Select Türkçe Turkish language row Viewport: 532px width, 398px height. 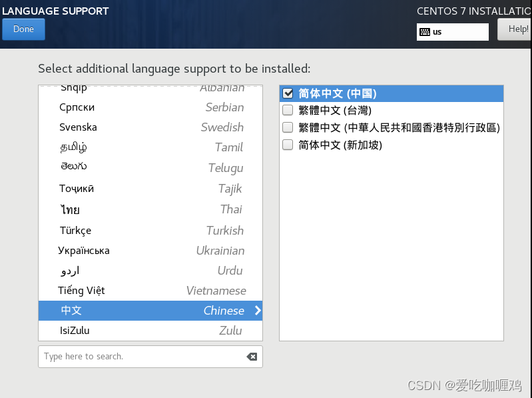coord(150,230)
